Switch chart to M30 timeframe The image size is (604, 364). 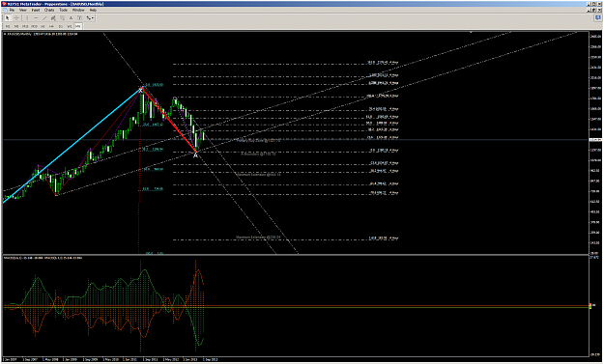34,26
